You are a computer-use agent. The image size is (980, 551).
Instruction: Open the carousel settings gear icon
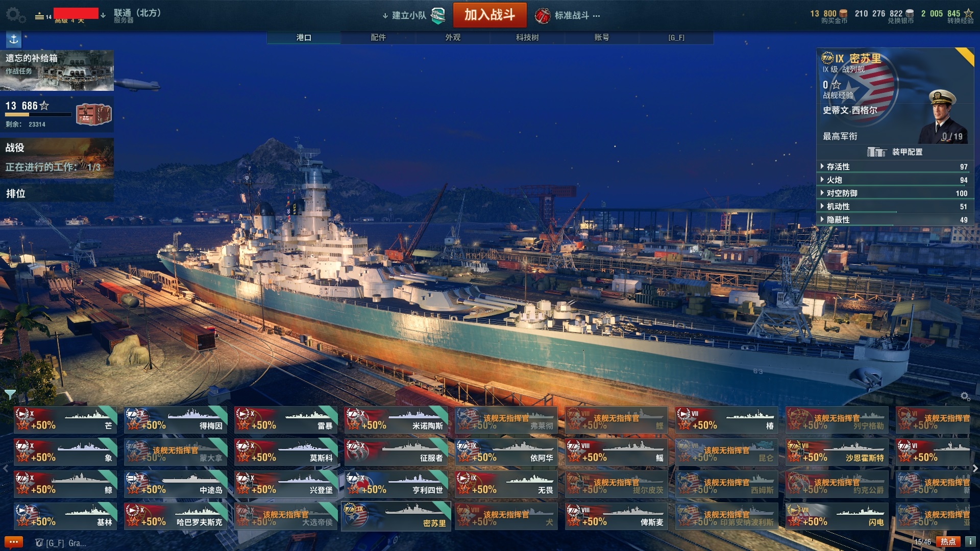tap(965, 396)
